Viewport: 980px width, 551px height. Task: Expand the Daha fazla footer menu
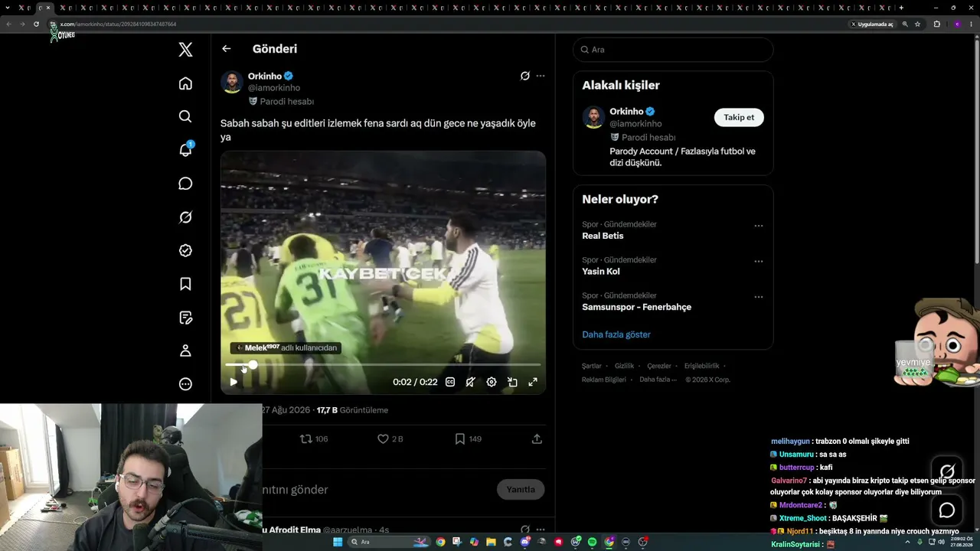[658, 380]
